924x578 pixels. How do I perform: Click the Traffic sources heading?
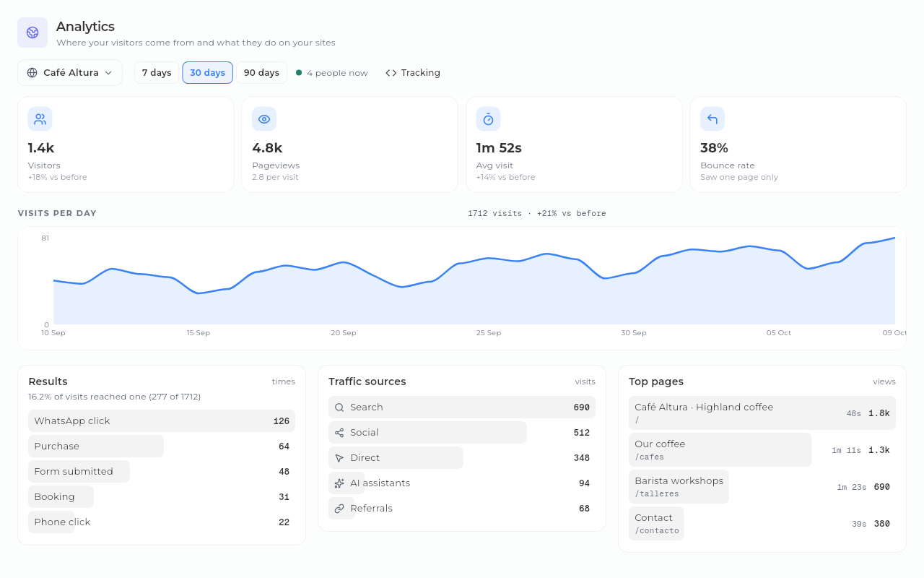pyautogui.click(x=367, y=381)
